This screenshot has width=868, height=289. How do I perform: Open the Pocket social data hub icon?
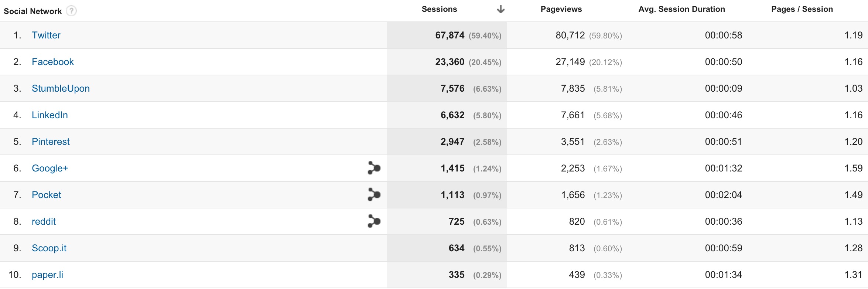(x=374, y=194)
